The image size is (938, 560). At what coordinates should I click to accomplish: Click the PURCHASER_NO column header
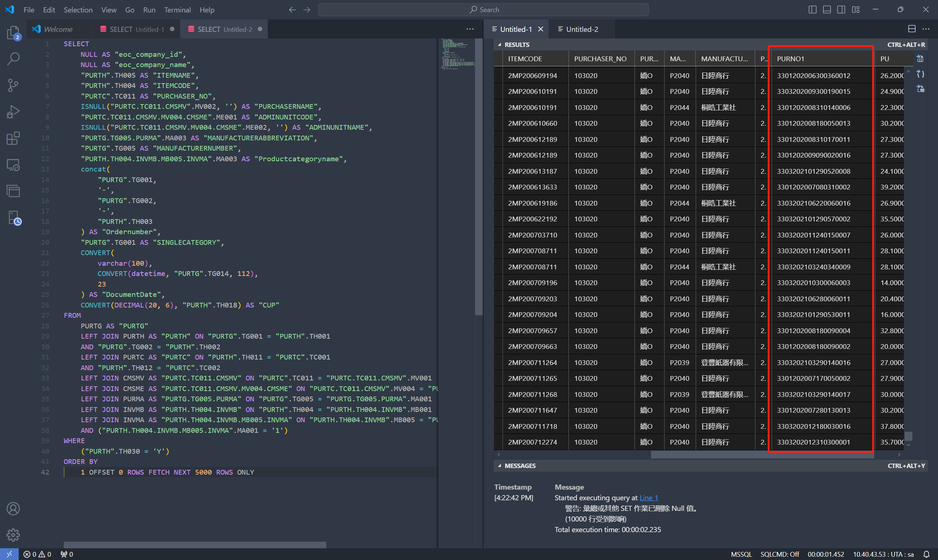pos(601,59)
